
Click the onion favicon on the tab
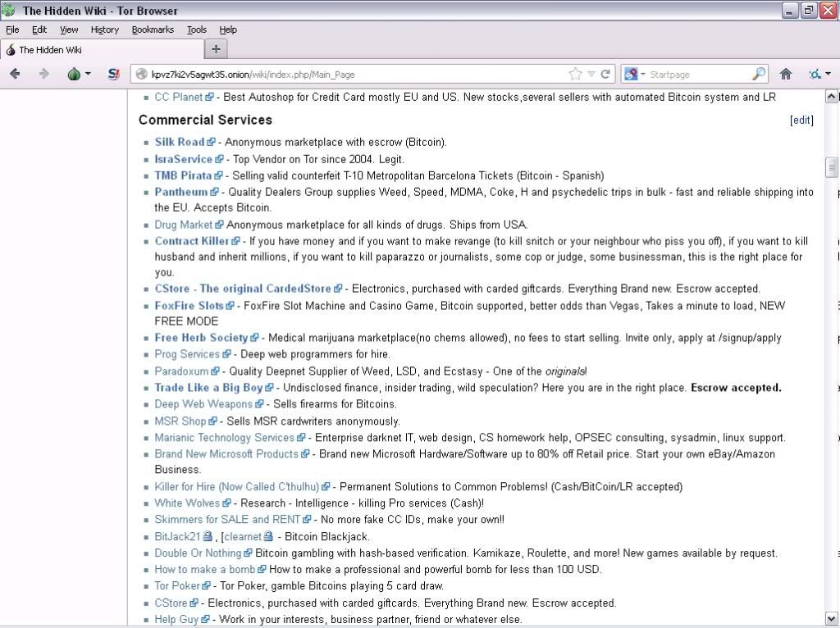tap(11, 50)
